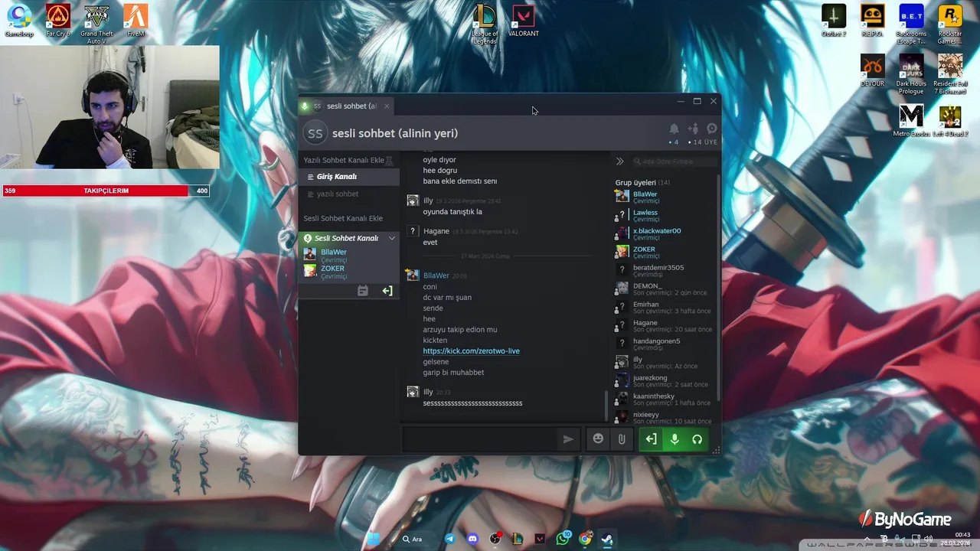
Task: Click the attachment paperclip icon
Action: click(622, 439)
